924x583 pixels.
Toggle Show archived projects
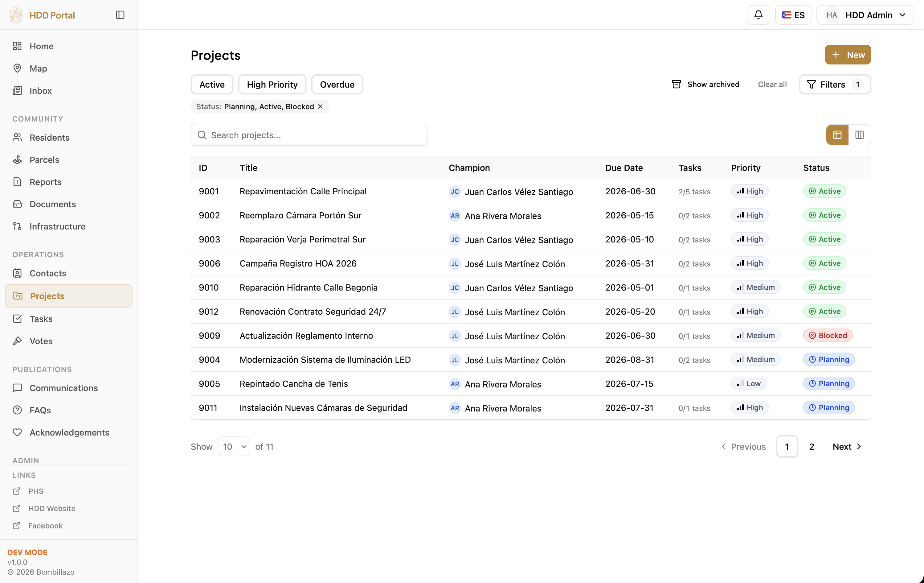[705, 85]
